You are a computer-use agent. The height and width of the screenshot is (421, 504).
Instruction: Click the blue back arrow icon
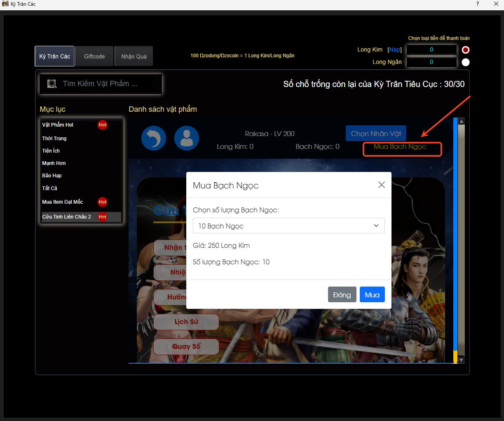pos(154,138)
